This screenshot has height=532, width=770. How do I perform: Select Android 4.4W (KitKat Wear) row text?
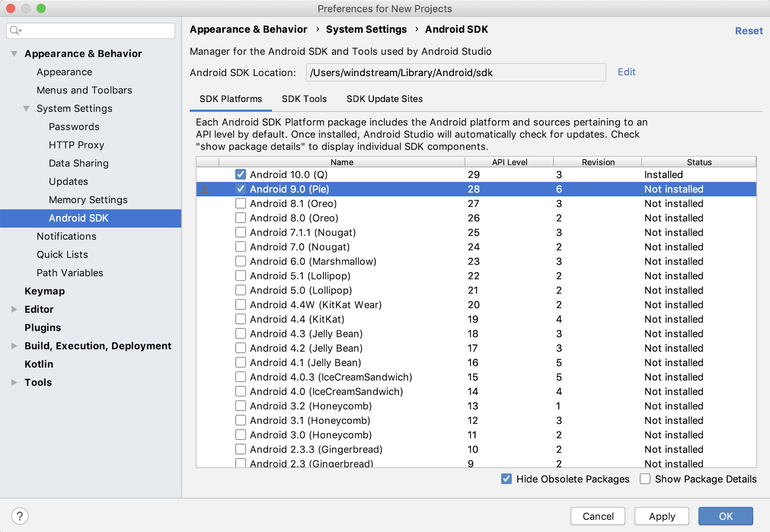coord(316,305)
